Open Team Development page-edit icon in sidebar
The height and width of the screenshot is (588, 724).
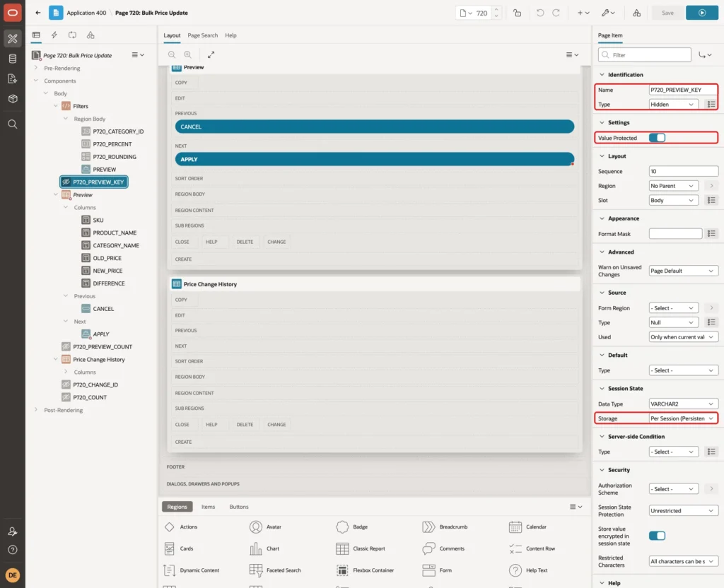[13, 79]
